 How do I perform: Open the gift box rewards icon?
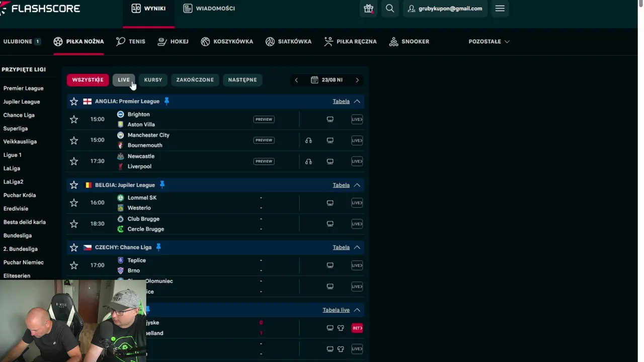pyautogui.click(x=369, y=9)
